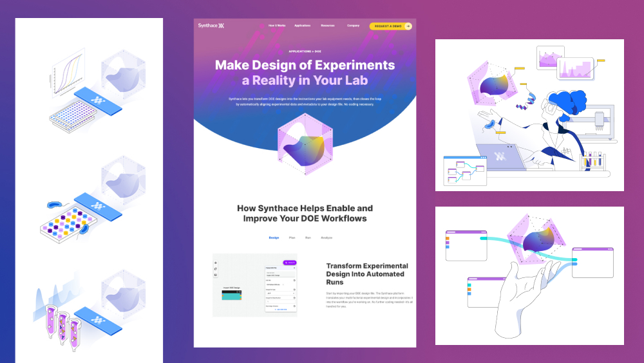Click the Synthace logo in the header

coord(211,26)
